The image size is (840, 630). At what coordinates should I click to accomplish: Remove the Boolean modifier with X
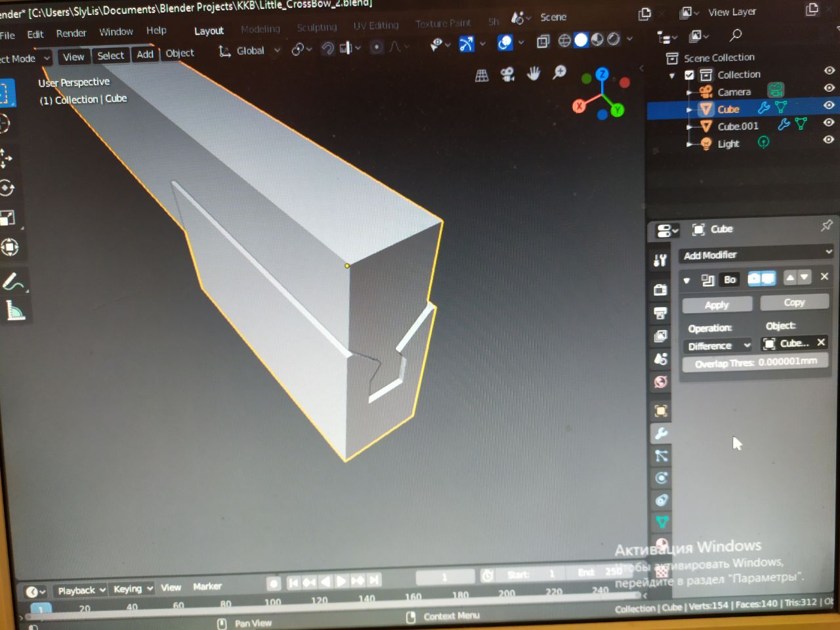coord(824,276)
